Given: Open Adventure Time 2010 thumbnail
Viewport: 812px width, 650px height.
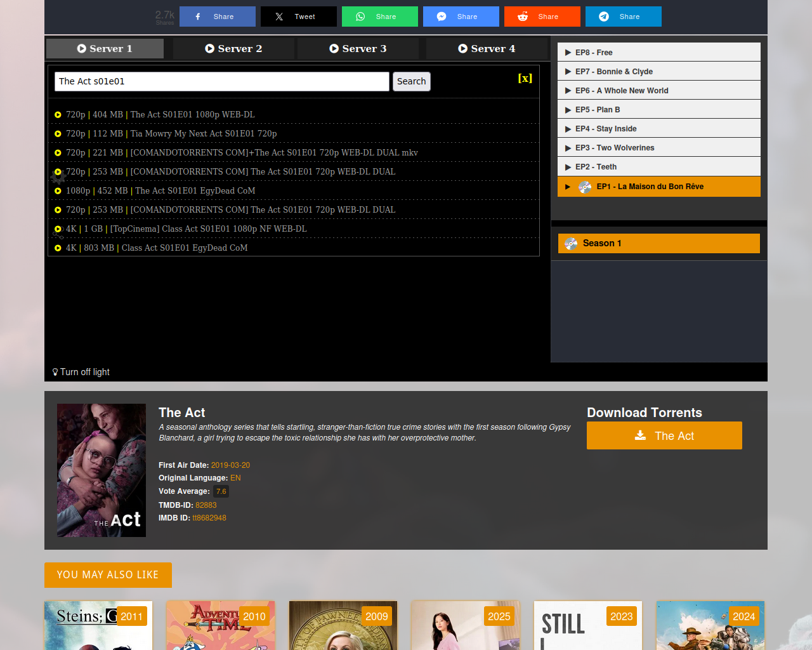Looking at the screenshot, I should click(221, 625).
